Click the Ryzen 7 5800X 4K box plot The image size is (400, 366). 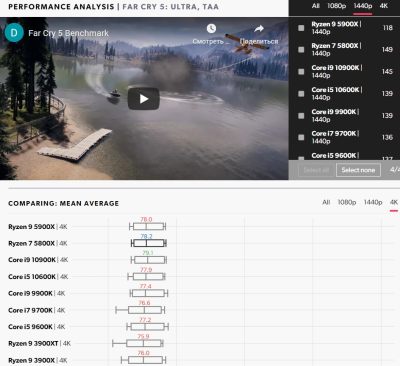point(149,243)
